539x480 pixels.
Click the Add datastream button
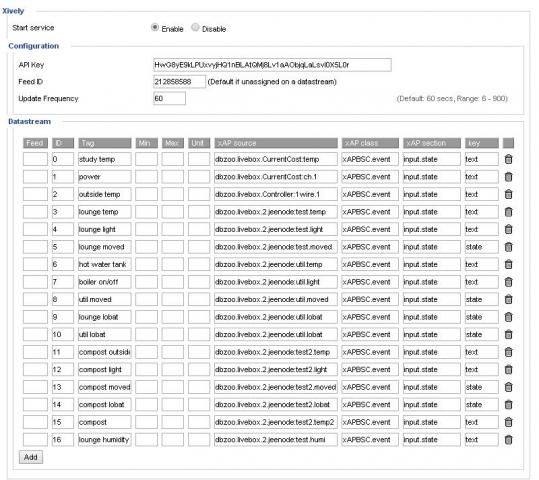click(31, 457)
